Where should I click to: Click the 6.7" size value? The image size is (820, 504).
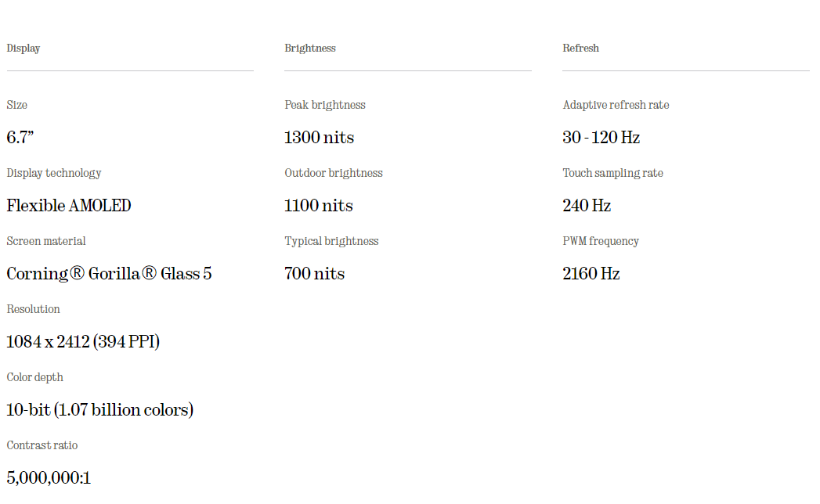pyautogui.click(x=20, y=137)
